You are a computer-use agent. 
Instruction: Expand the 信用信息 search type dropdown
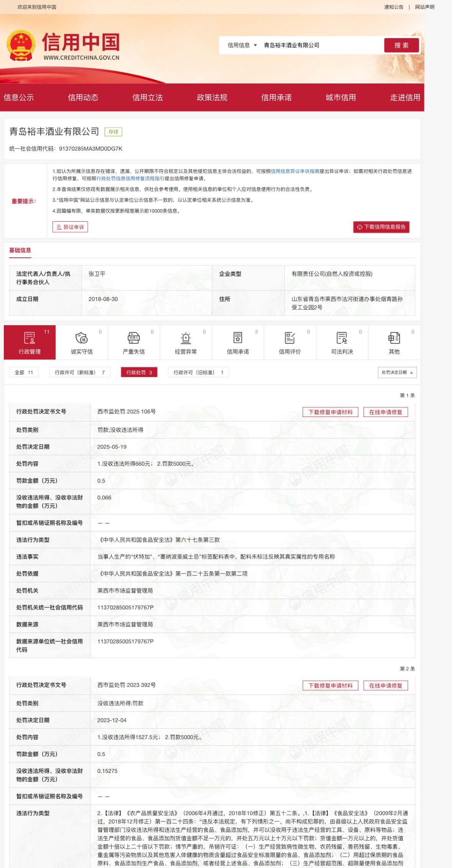242,45
